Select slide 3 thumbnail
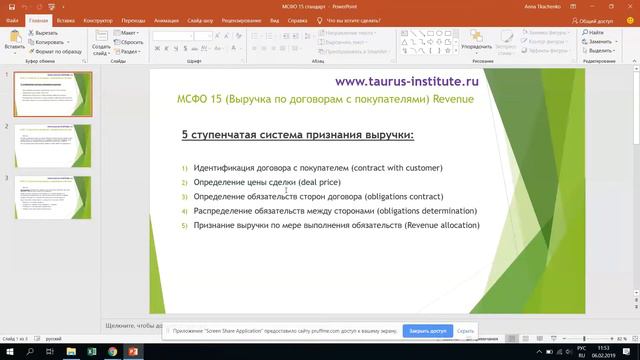 point(53,198)
